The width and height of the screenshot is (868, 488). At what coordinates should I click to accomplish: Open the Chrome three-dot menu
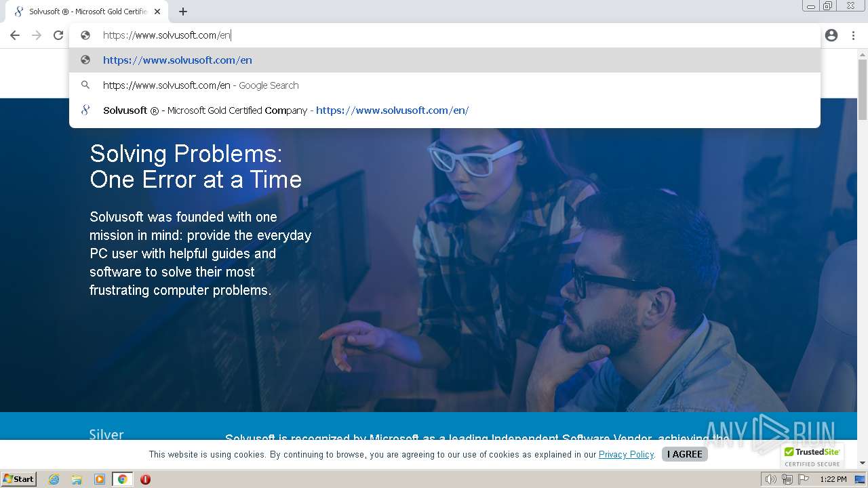point(853,35)
